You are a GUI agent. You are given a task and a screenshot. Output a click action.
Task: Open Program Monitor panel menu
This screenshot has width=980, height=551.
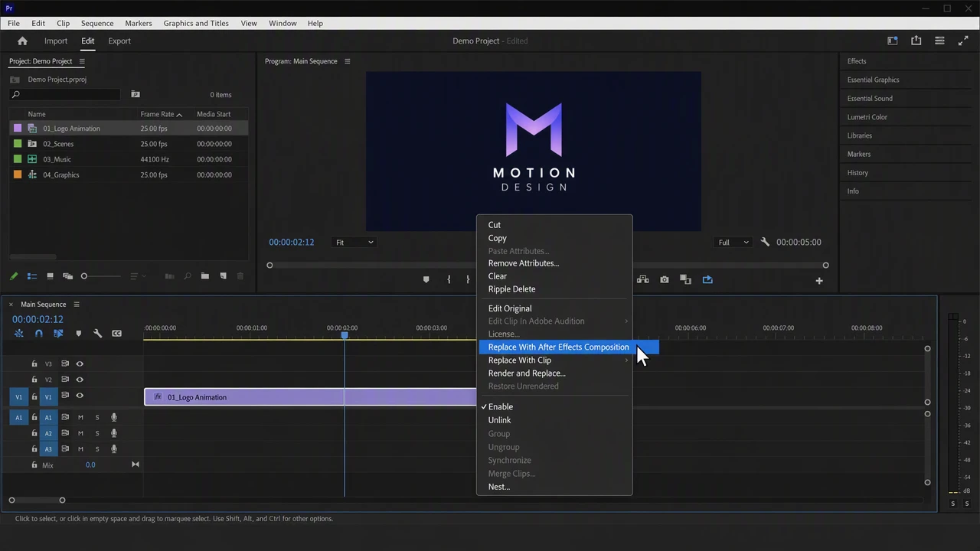coord(347,61)
